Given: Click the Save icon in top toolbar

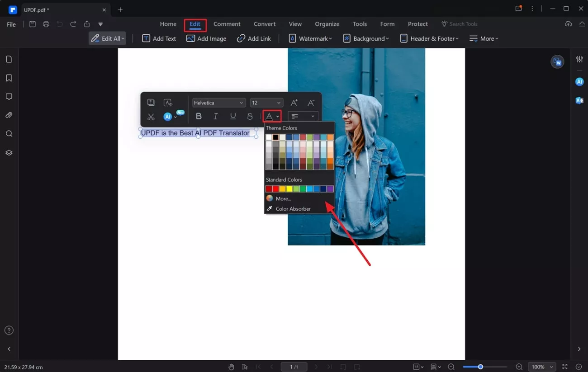Looking at the screenshot, I should pos(33,24).
